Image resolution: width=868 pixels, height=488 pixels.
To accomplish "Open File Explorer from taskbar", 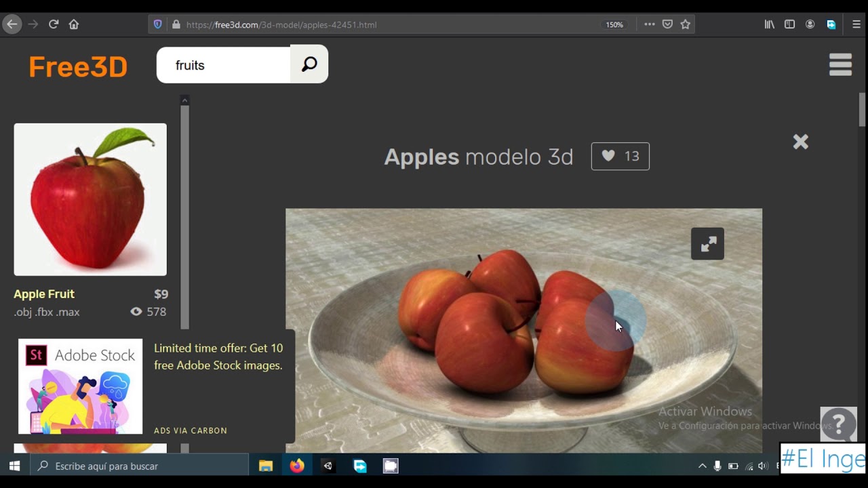I will pyautogui.click(x=266, y=466).
